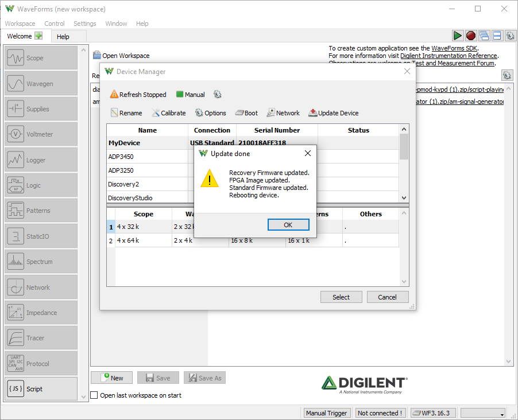
Task: Select configuration 2 with 4 x 64 k
Action: pos(253,240)
